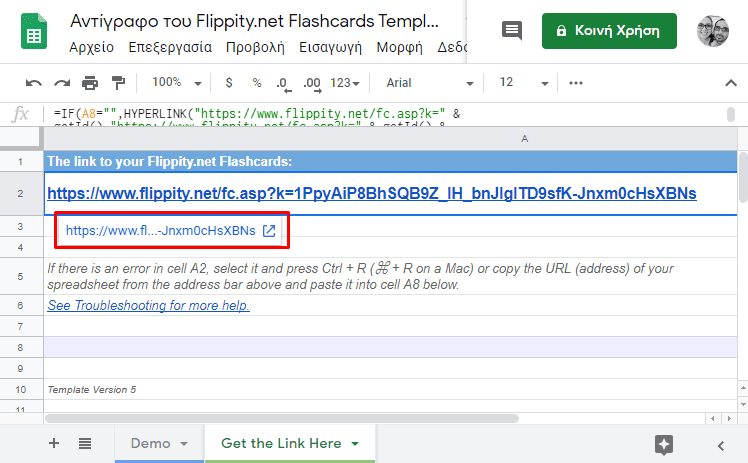
Task: Open the 123 number formats dropdown
Action: (345, 83)
